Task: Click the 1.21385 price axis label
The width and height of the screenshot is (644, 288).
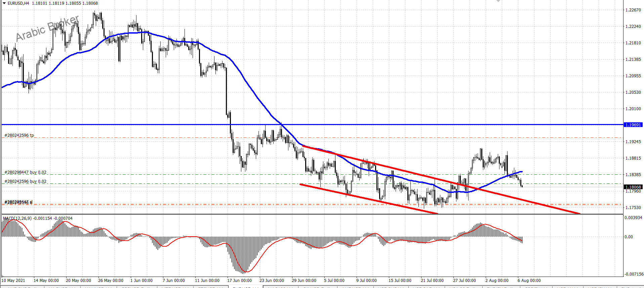Action: pos(633,59)
